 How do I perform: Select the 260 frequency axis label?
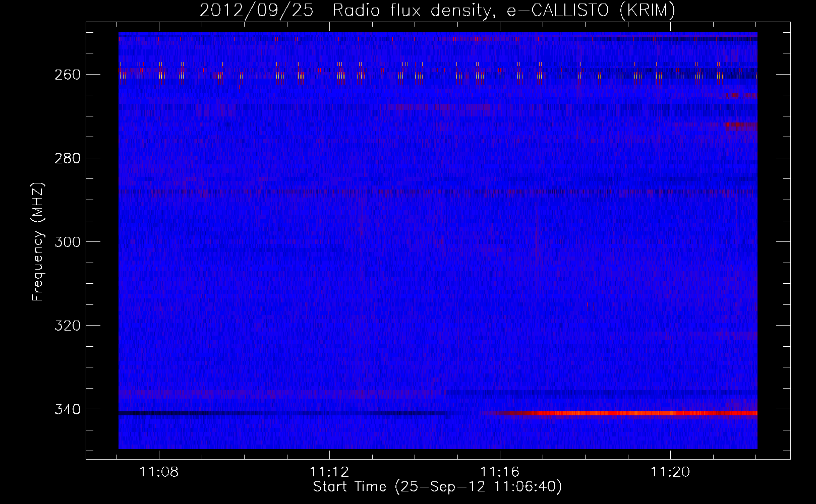[x=67, y=75]
